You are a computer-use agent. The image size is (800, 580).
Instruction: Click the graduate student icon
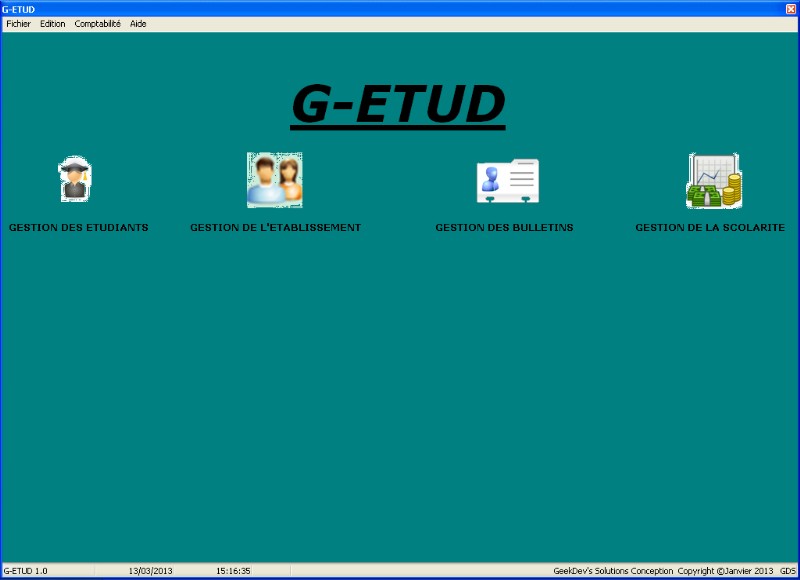pyautogui.click(x=74, y=179)
